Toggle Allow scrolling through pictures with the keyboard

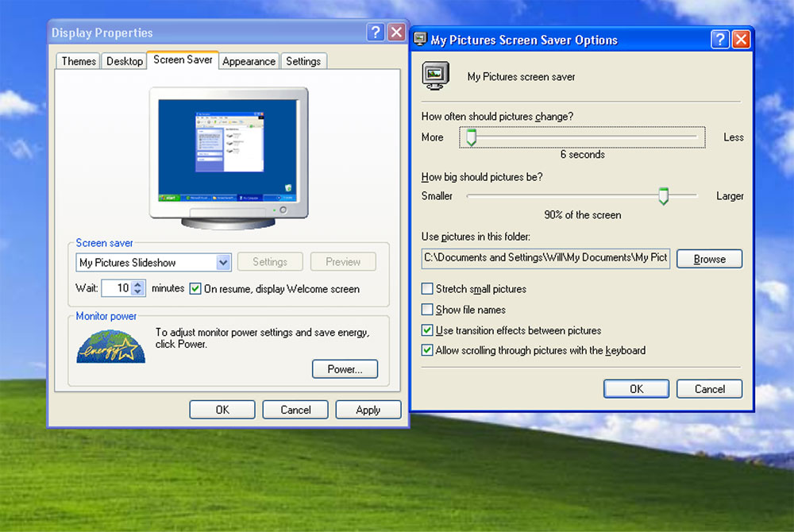pos(427,350)
